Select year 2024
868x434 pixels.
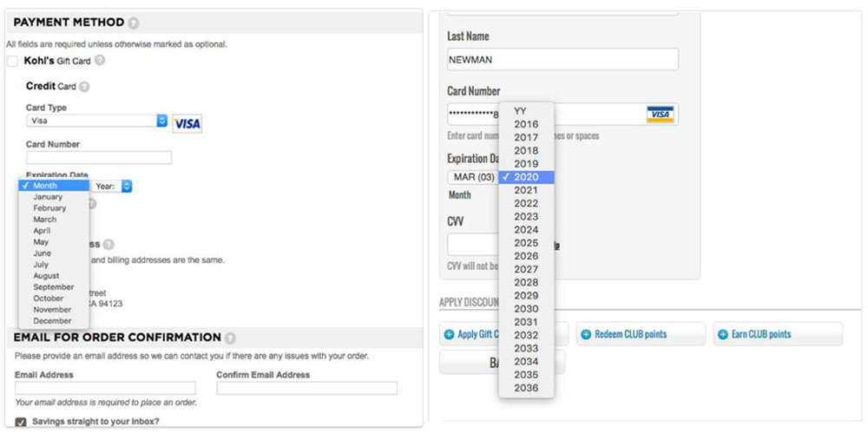click(526, 230)
